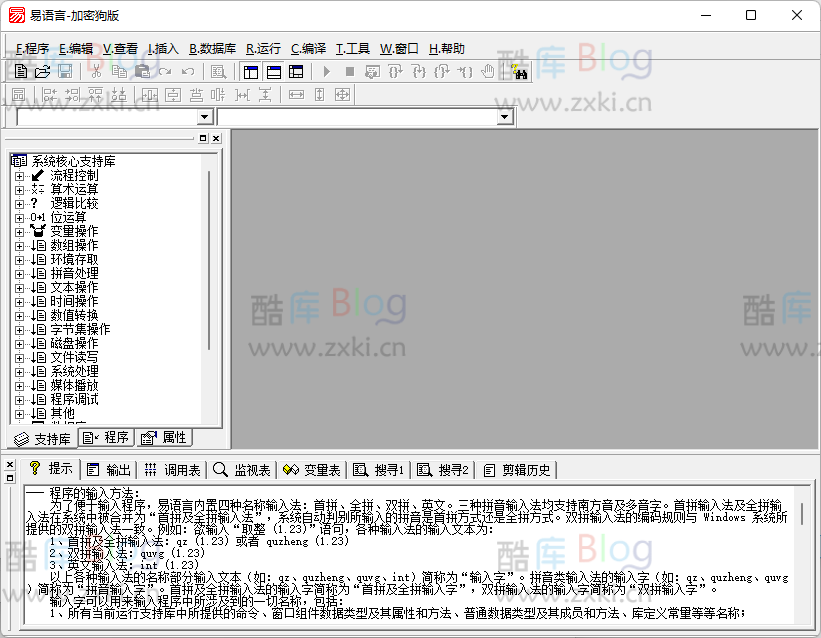Image resolution: width=821 pixels, height=638 pixels.
Task: Select the 磁盘操作 tree item
Action: [x=74, y=343]
